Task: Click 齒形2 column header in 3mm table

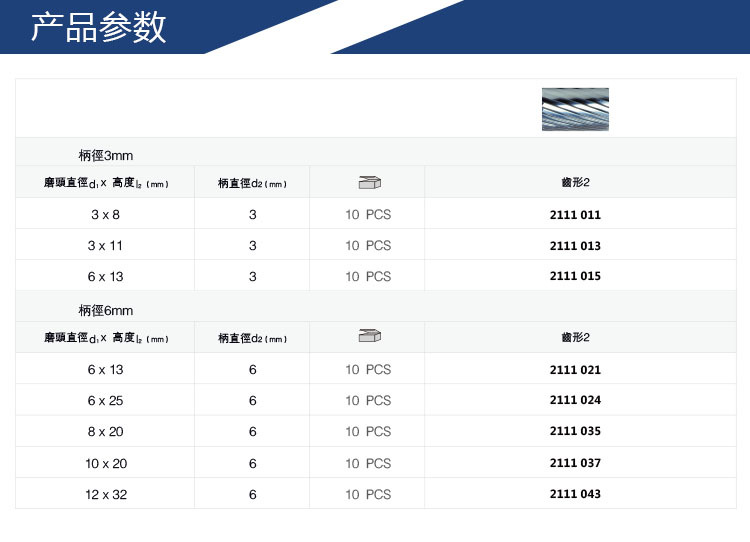Action: tap(575, 182)
